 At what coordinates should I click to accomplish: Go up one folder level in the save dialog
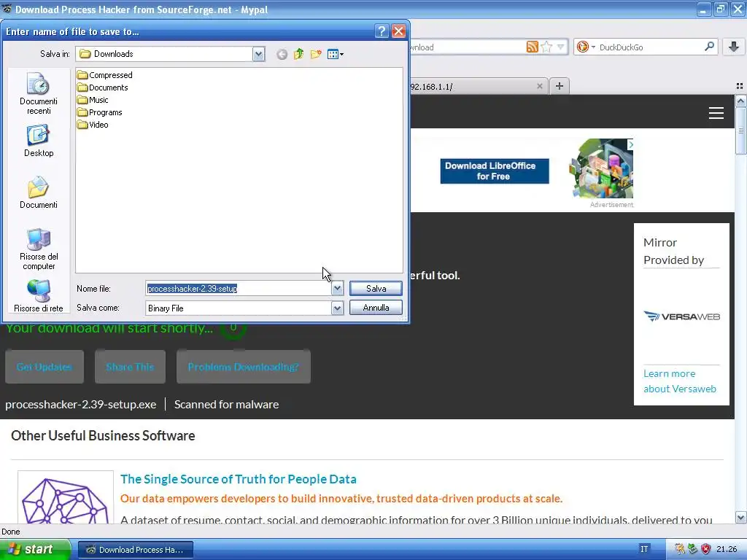pos(298,54)
